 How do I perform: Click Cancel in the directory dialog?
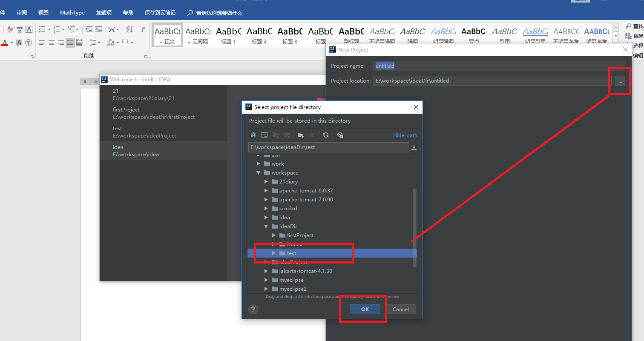pos(401,309)
